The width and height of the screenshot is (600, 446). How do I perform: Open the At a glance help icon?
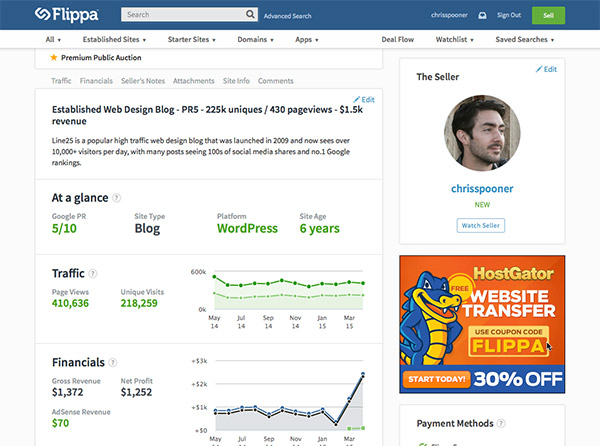[117, 198]
